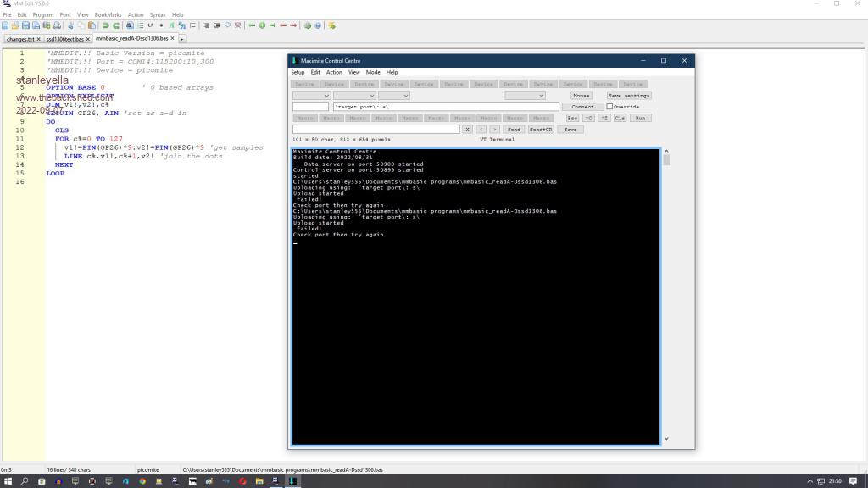Click the Cut scissors icon
This screenshot has height=488, width=868.
coord(71,25)
